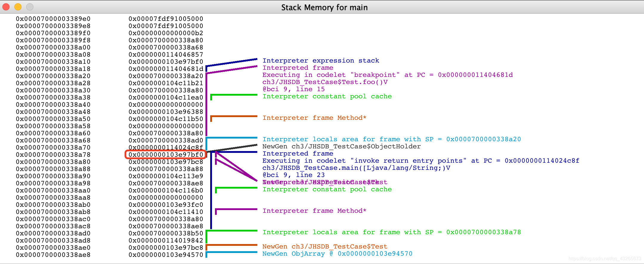The image size is (644, 264).
Task: Click 'NewGen ObjArray @ 0x0000000103e94570' annotation
Action: tap(338, 254)
